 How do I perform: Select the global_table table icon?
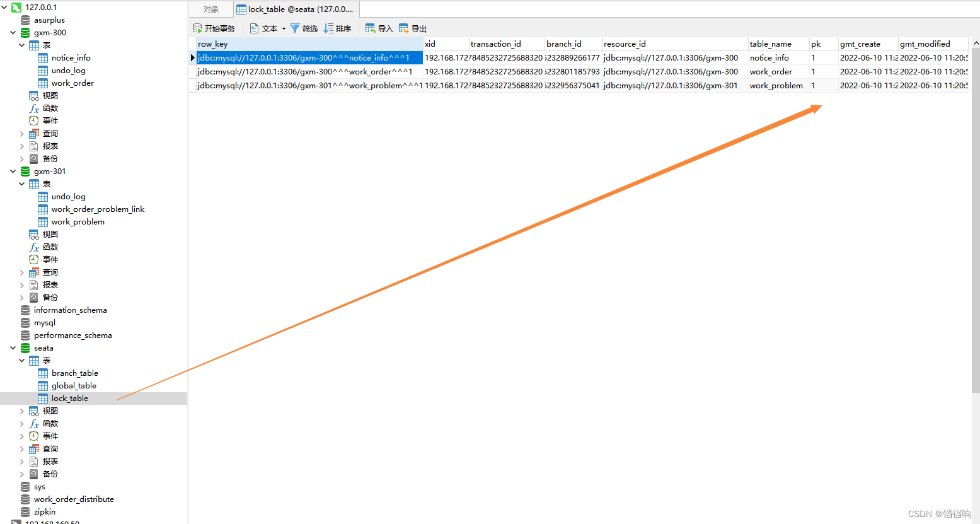click(43, 386)
